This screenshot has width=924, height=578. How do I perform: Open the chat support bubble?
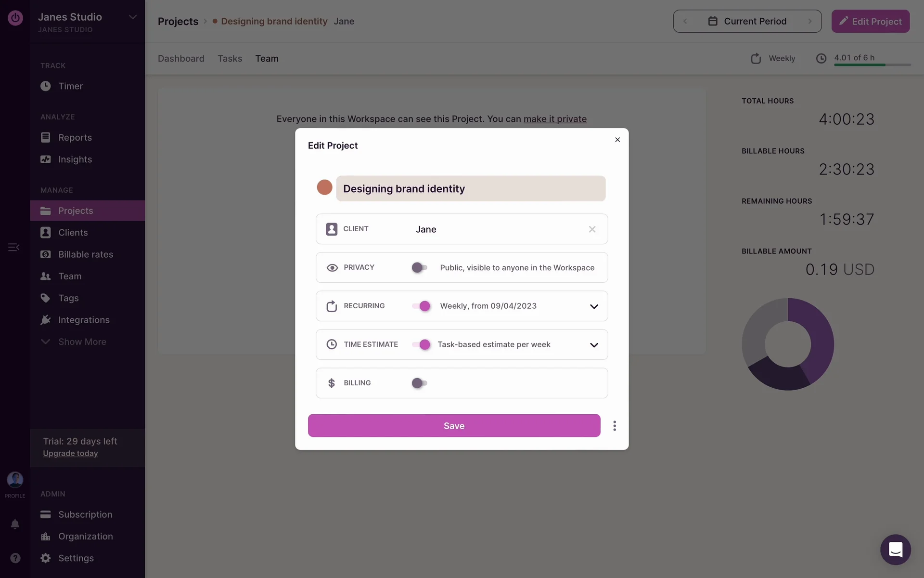(x=895, y=549)
